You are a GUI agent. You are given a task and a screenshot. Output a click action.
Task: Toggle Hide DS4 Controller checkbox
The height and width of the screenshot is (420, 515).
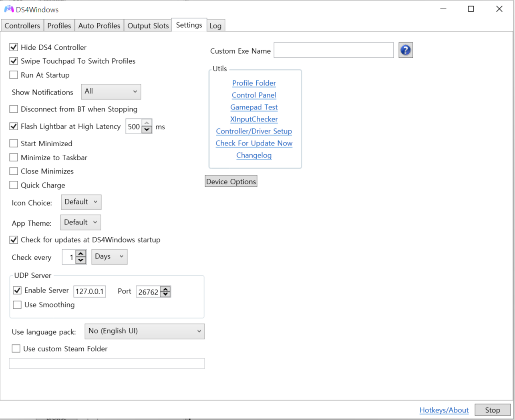[x=14, y=47]
